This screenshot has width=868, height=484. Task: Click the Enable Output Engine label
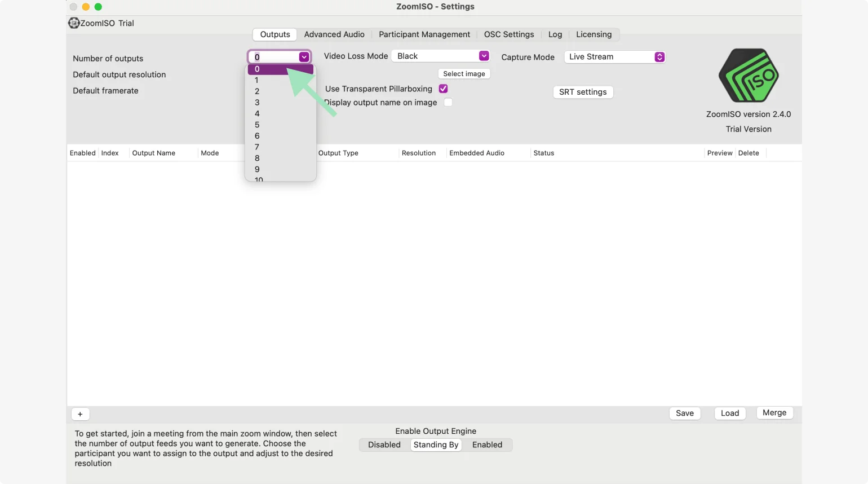(436, 432)
